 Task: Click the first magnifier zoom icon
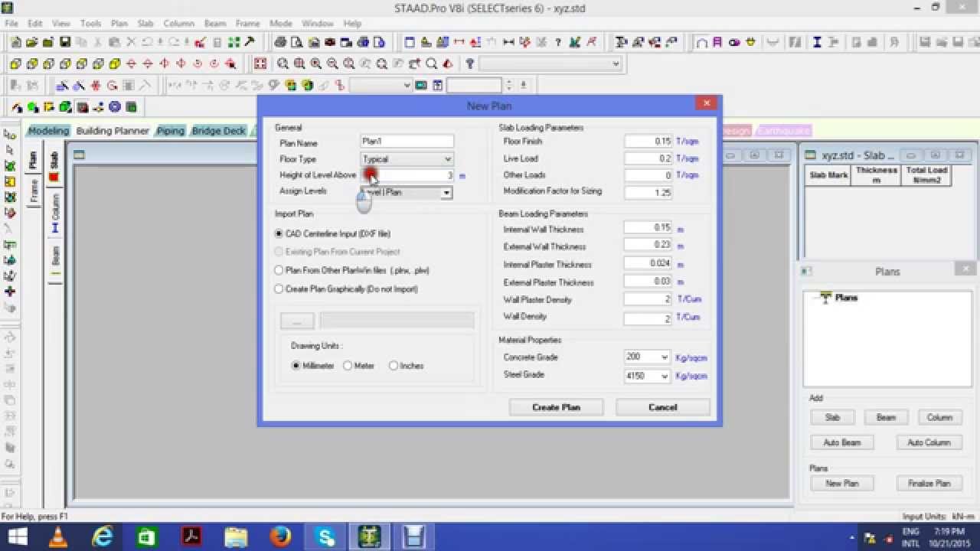(283, 64)
